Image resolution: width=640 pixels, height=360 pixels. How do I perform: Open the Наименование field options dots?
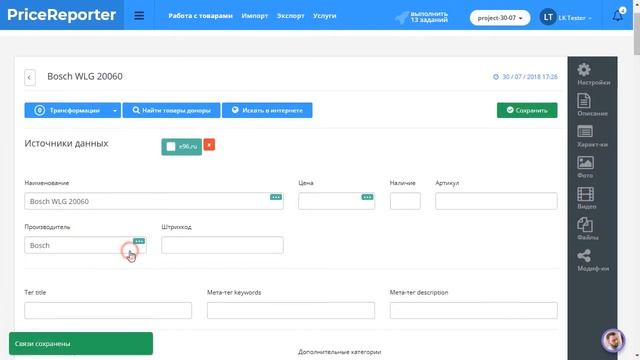click(x=276, y=197)
